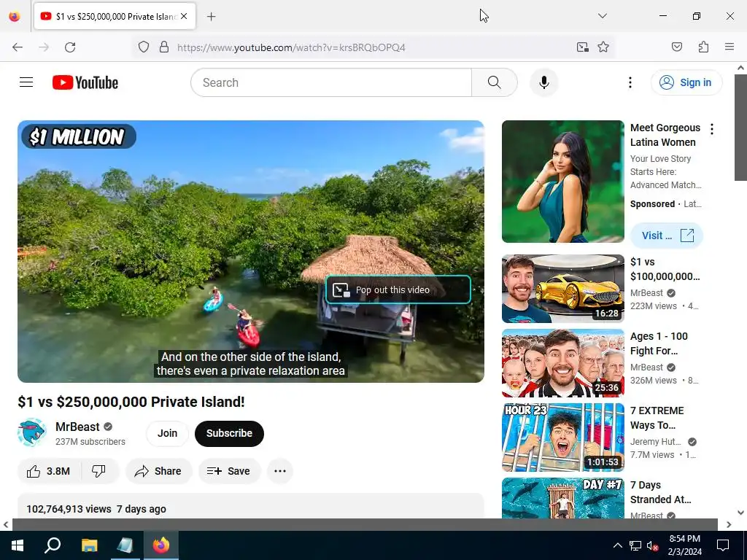
Task: Click the $1 vs $100,000,000 video title
Action: coord(665,269)
